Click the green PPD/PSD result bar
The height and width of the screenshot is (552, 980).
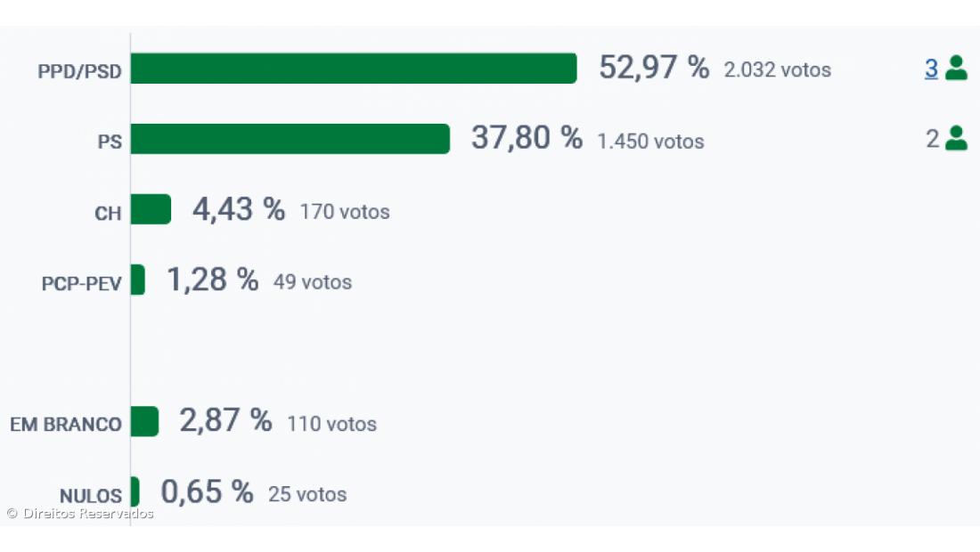(354, 69)
